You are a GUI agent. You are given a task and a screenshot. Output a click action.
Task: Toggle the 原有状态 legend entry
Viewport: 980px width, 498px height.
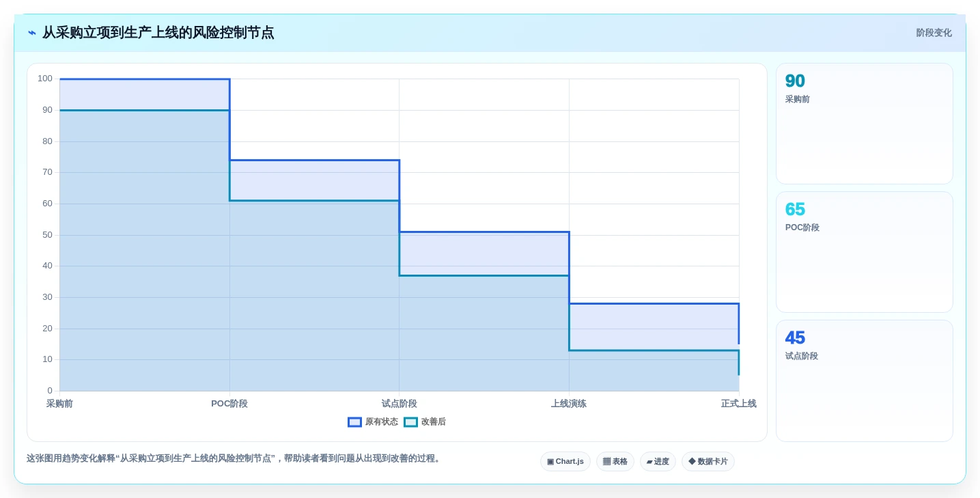[373, 422]
